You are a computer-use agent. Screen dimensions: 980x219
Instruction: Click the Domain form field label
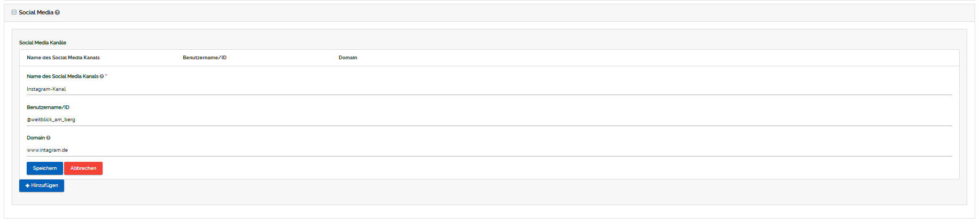[36, 138]
